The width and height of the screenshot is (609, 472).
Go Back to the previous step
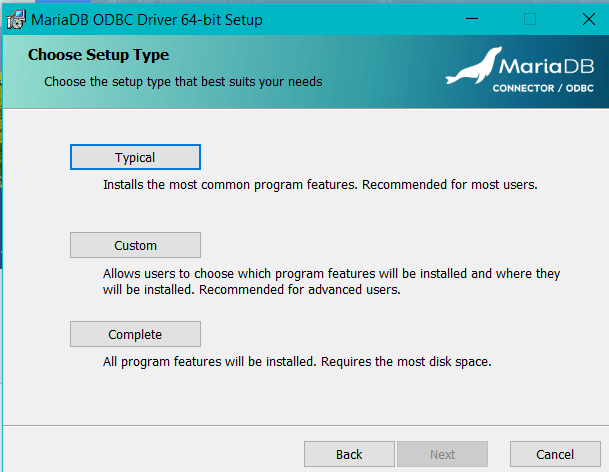point(349,454)
